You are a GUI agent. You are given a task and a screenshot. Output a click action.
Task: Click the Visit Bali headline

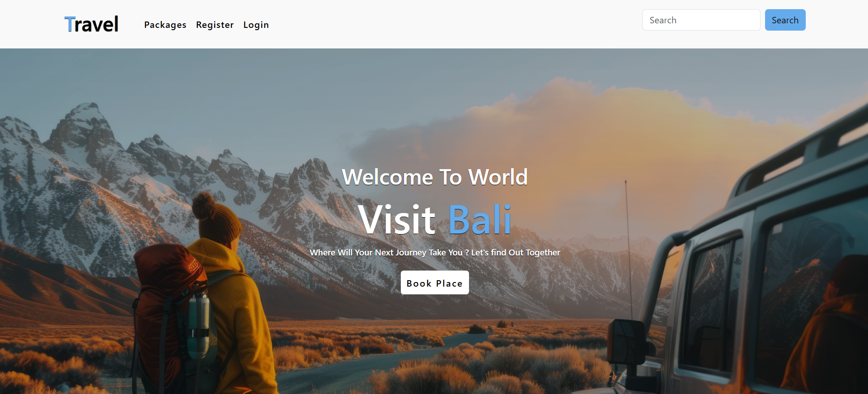pyautogui.click(x=435, y=220)
